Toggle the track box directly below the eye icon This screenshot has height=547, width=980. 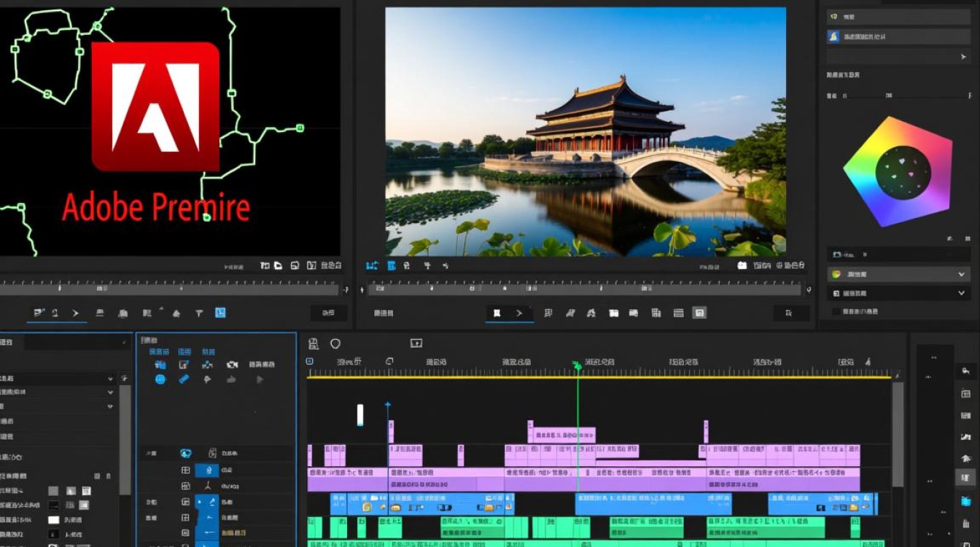point(185,470)
